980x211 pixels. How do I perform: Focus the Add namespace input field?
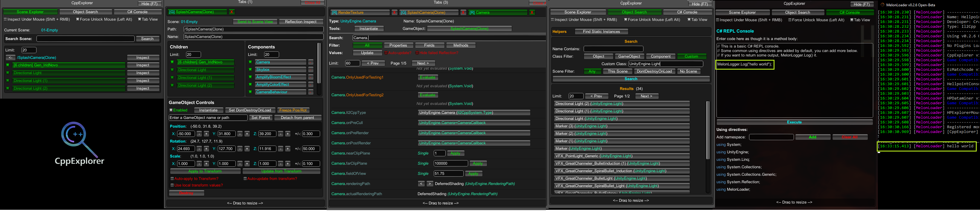tap(771, 137)
